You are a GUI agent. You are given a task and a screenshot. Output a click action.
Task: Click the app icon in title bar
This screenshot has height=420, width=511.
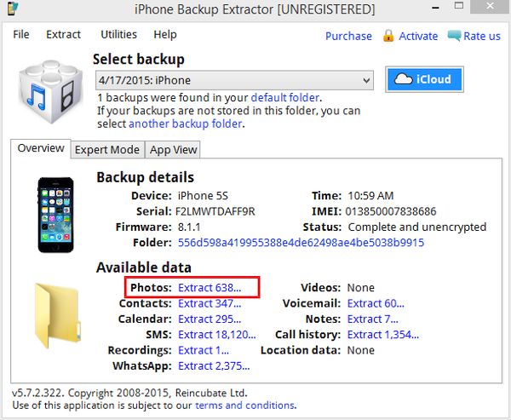[13, 9]
